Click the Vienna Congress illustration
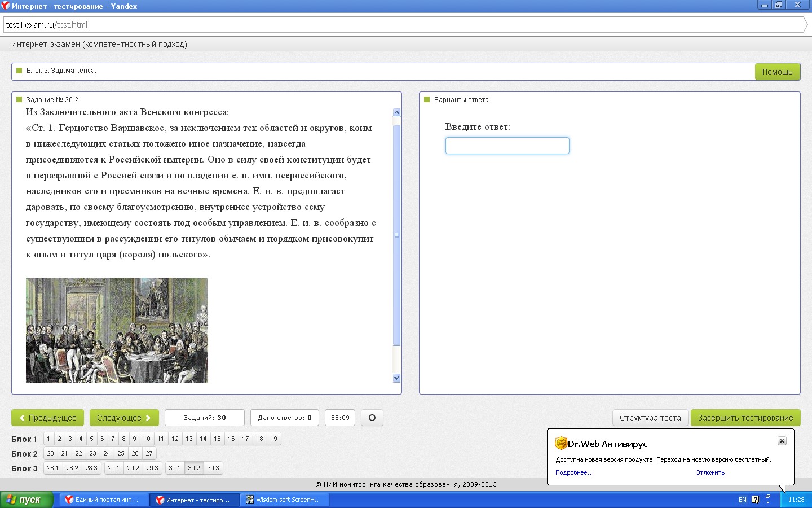The image size is (812, 508). 117,330
